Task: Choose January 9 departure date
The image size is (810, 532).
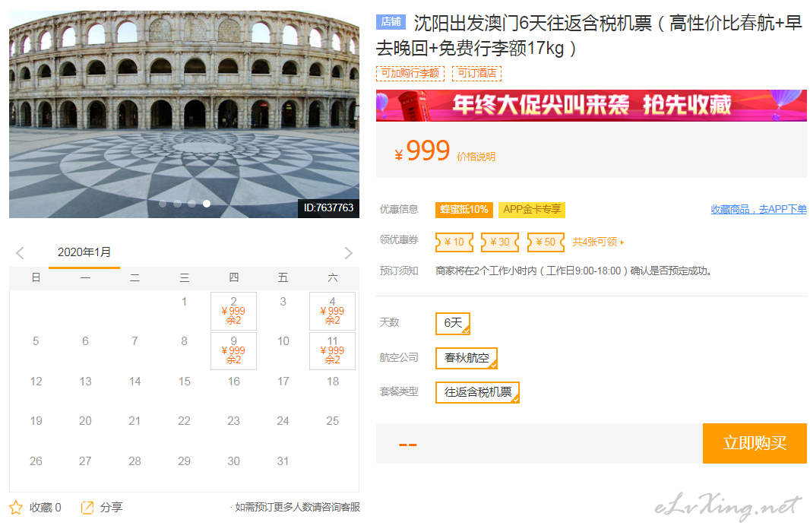Action: click(x=233, y=350)
